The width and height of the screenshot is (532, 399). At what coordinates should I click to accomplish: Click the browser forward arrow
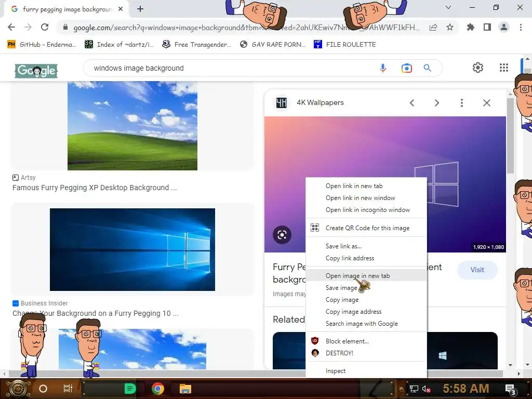(28, 27)
